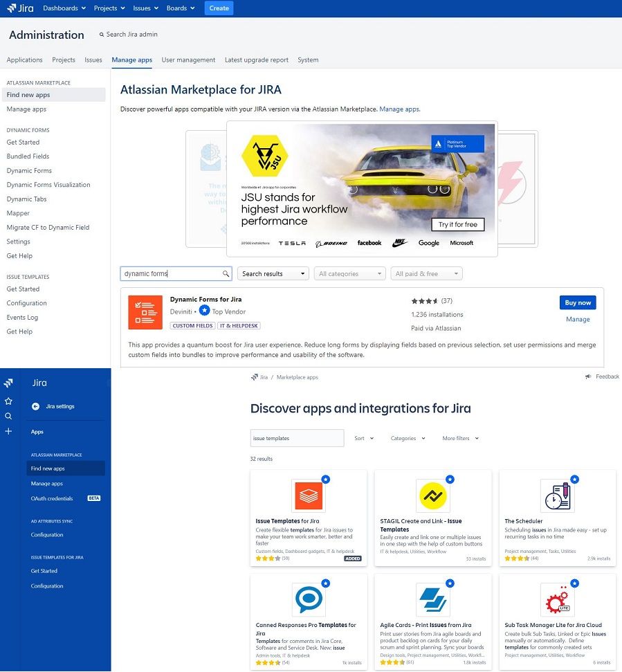The height and width of the screenshot is (672, 622).
Task: Click the Jira logo in the top navigation bar
Action: tap(20, 8)
